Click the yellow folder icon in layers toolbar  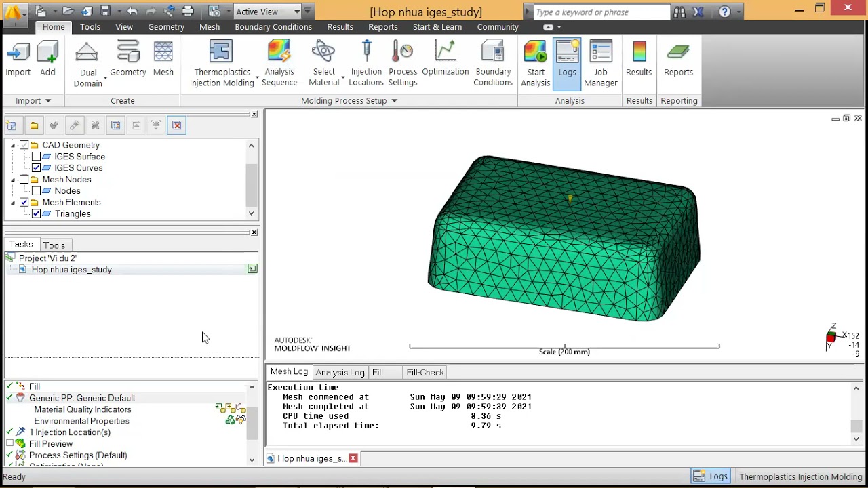click(x=34, y=125)
